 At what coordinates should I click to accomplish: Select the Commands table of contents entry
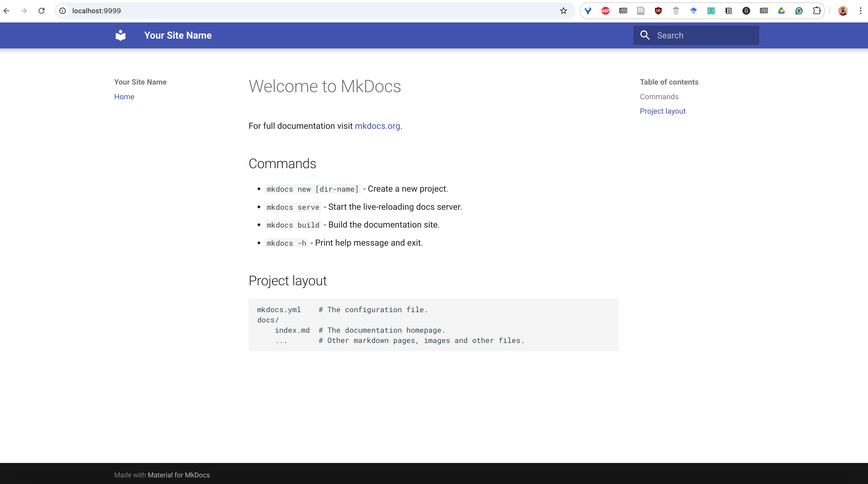(659, 97)
